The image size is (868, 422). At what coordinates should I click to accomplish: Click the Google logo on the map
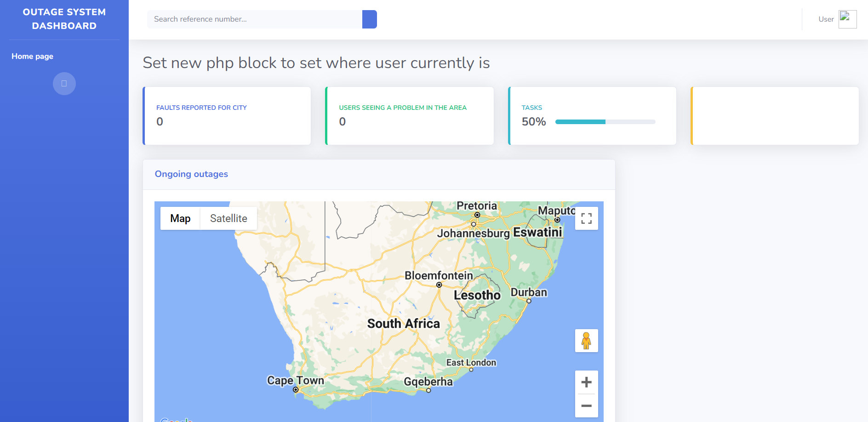pyautogui.click(x=176, y=419)
